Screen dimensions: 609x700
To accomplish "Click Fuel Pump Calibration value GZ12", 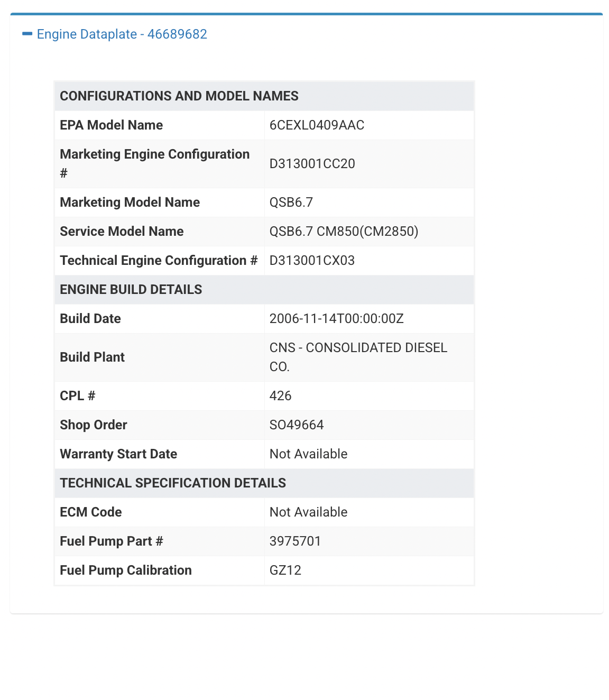I will (285, 570).
